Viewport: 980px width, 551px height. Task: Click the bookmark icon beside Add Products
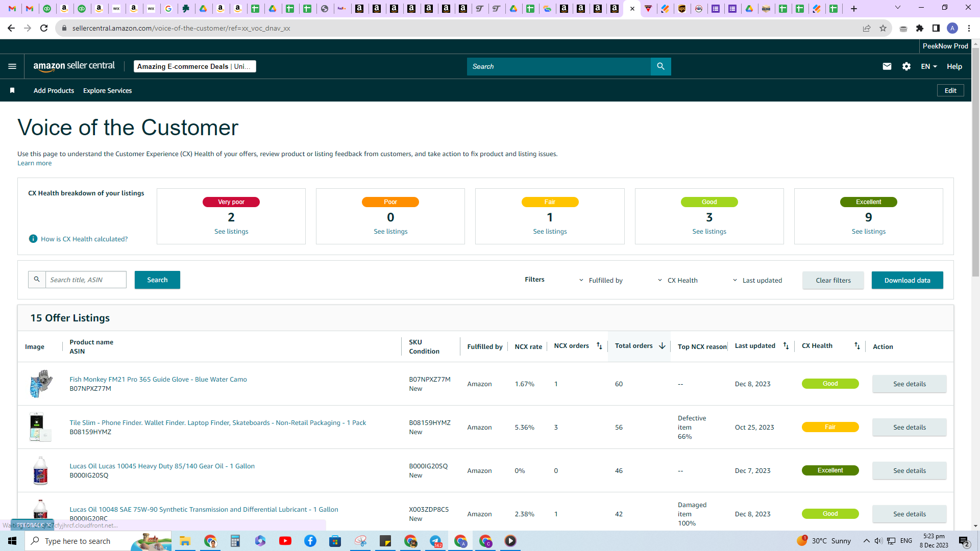click(x=12, y=90)
